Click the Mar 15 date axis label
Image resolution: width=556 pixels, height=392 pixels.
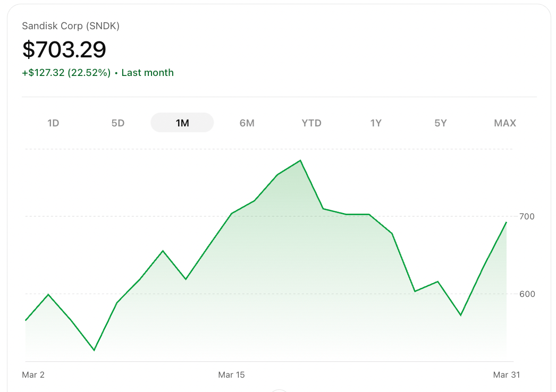[231, 375]
